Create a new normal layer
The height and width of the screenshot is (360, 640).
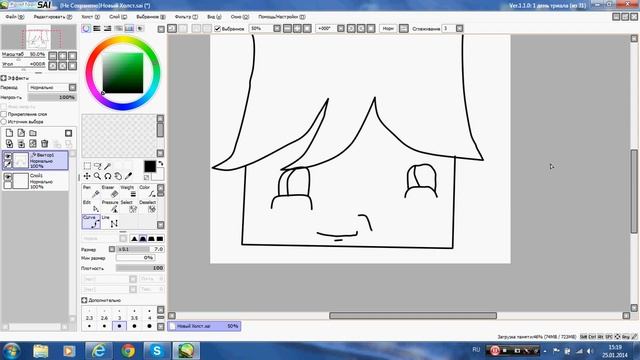[9, 133]
